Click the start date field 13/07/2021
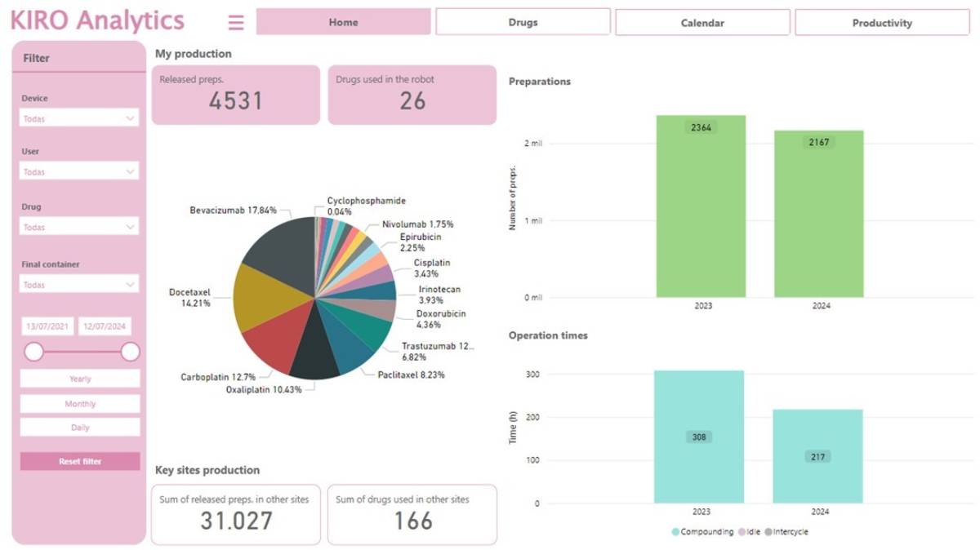The height and width of the screenshot is (550, 980). [47, 326]
